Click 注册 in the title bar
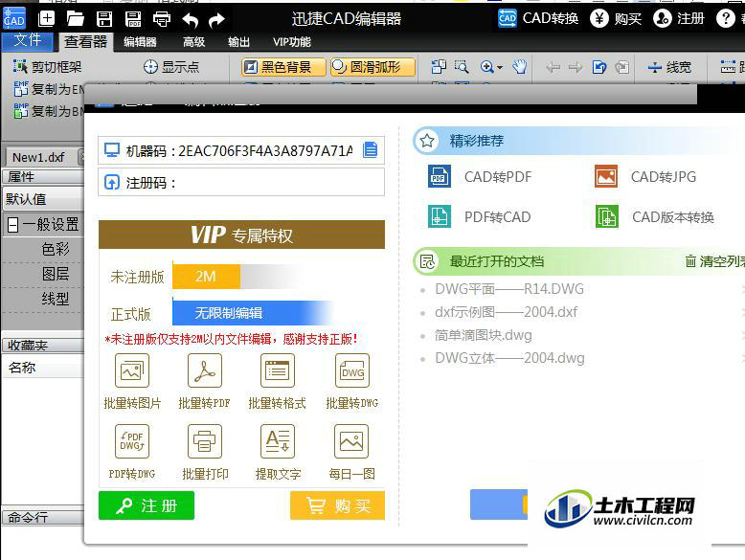 (x=679, y=18)
